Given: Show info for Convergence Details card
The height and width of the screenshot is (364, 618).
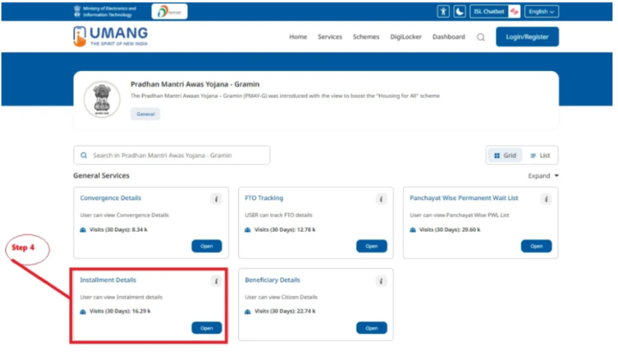Looking at the screenshot, I should (x=216, y=199).
